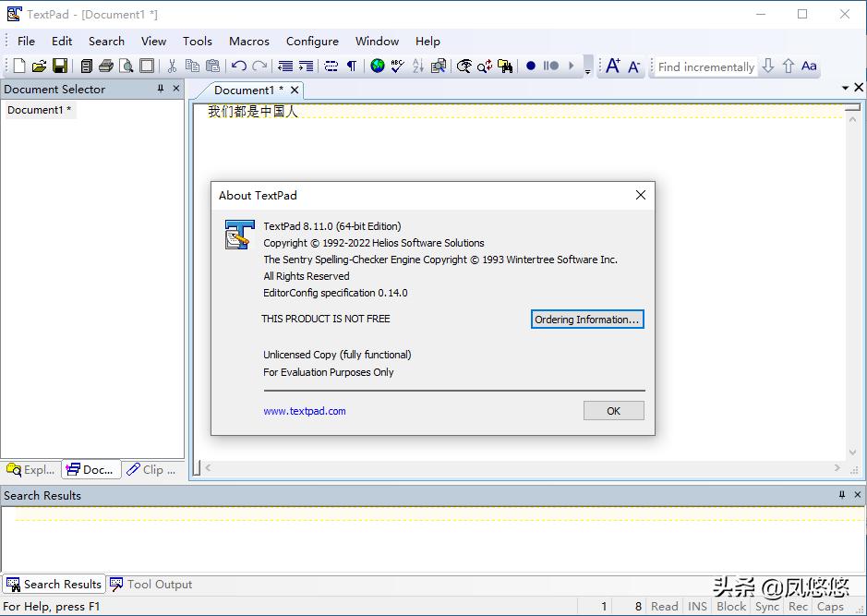
Task: Open Find dialog via eye icon
Action: coord(464,66)
